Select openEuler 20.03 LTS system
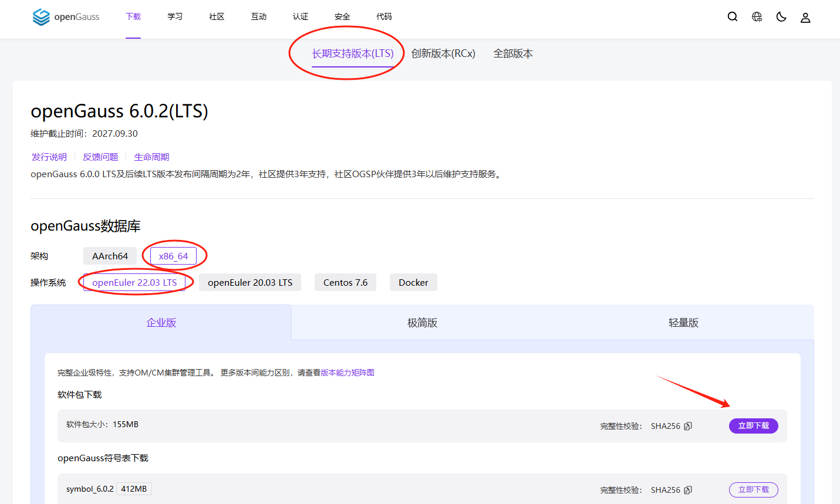The width and height of the screenshot is (840, 504). [250, 282]
